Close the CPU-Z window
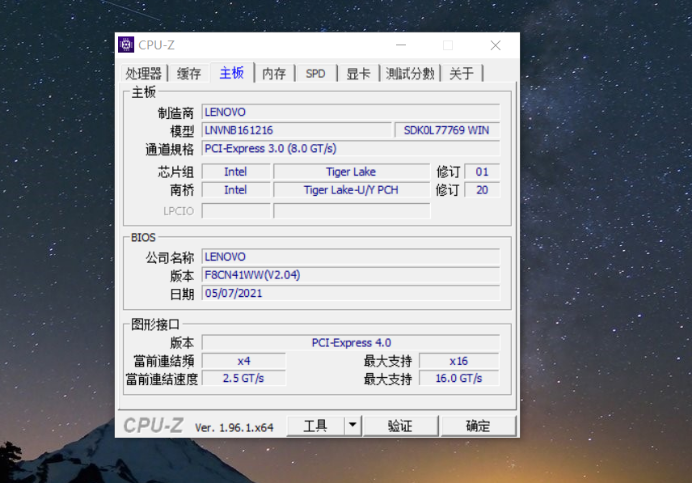This screenshot has height=483, width=692. [496, 45]
